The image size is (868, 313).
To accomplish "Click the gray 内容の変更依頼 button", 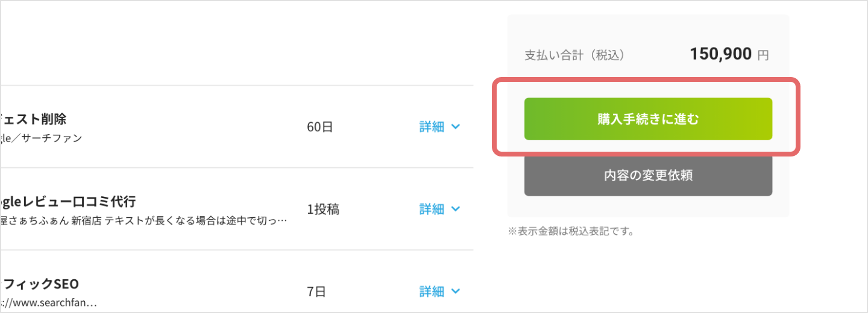I will pos(648,175).
